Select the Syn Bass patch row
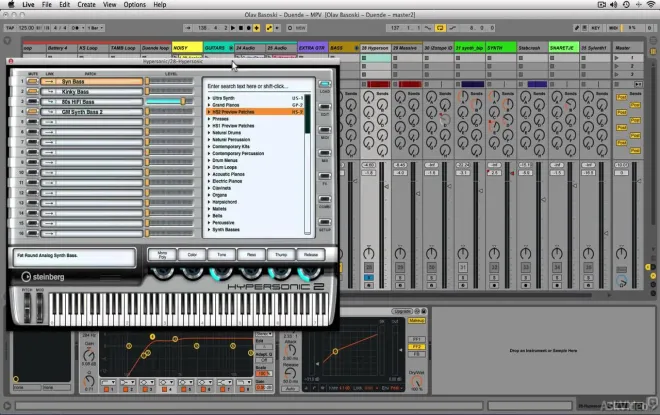The image size is (660, 415). 92,81
